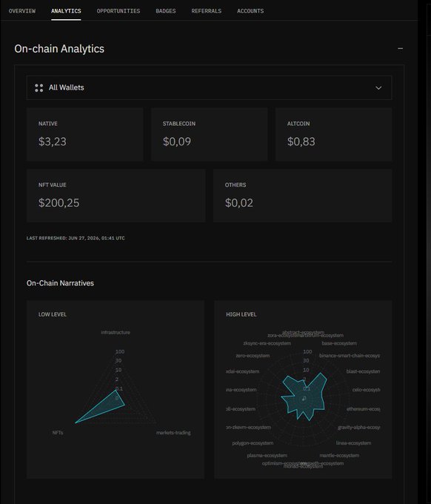Open the Referrals tab
Image resolution: width=431 pixels, height=504 pixels.
206,11
